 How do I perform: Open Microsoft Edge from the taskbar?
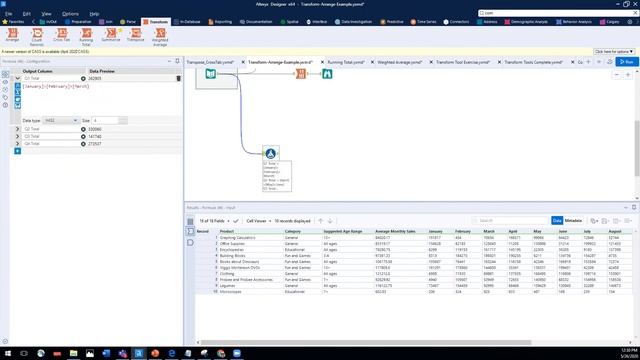(171, 353)
